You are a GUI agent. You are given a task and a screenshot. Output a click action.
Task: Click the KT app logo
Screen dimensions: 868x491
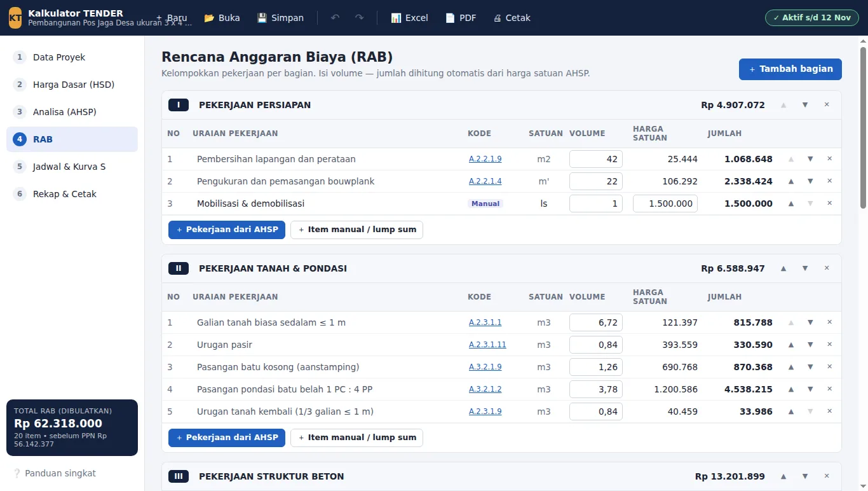point(15,18)
